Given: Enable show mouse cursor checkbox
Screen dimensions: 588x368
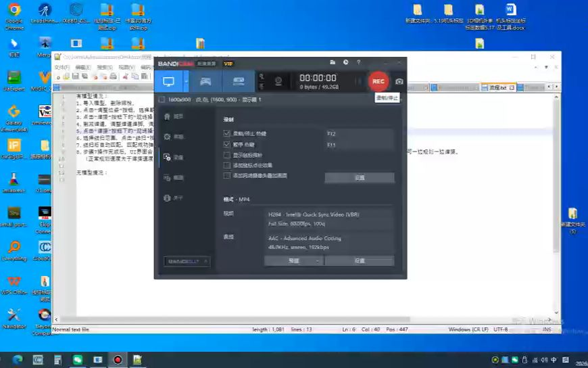Looking at the screenshot, I should (226, 155).
